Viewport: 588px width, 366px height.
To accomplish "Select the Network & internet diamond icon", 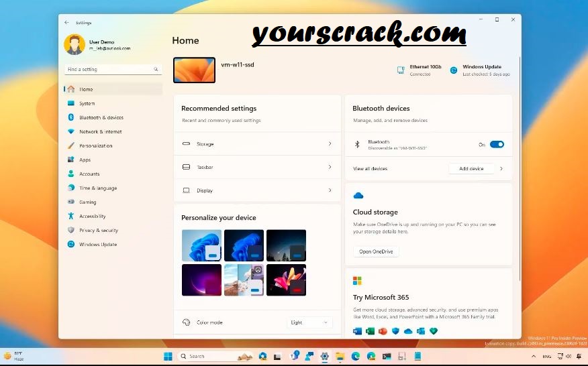I will (x=71, y=131).
